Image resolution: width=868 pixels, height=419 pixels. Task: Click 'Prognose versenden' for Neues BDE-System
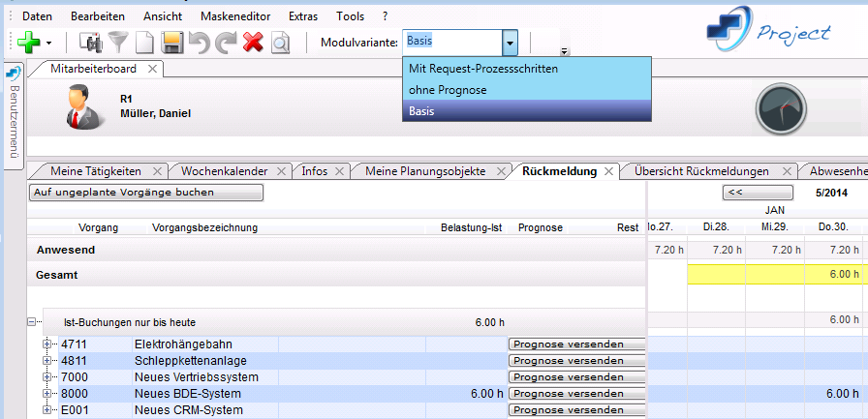(x=576, y=394)
